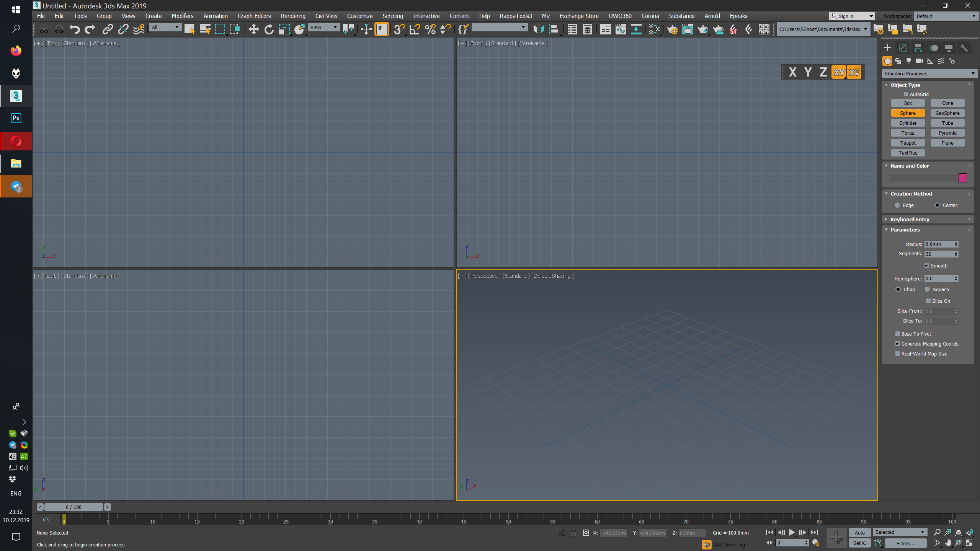Activate Select and Scale tool

coord(284,29)
